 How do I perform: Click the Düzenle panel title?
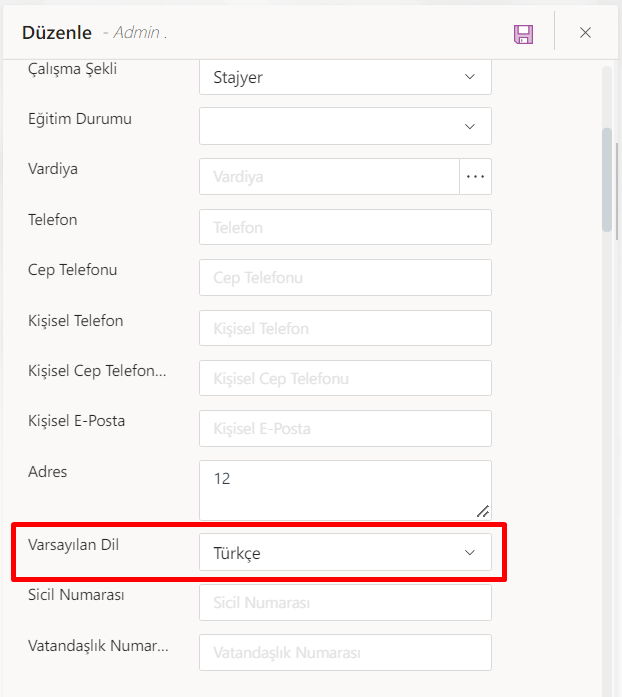coord(56,33)
